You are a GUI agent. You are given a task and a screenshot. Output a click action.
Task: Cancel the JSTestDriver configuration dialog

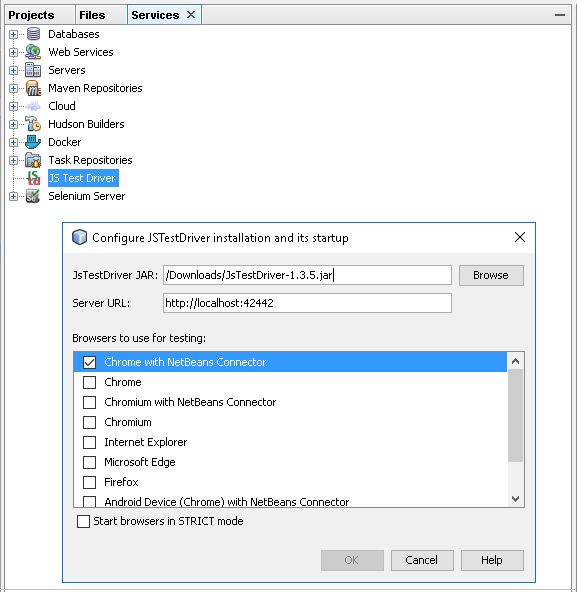[422, 560]
